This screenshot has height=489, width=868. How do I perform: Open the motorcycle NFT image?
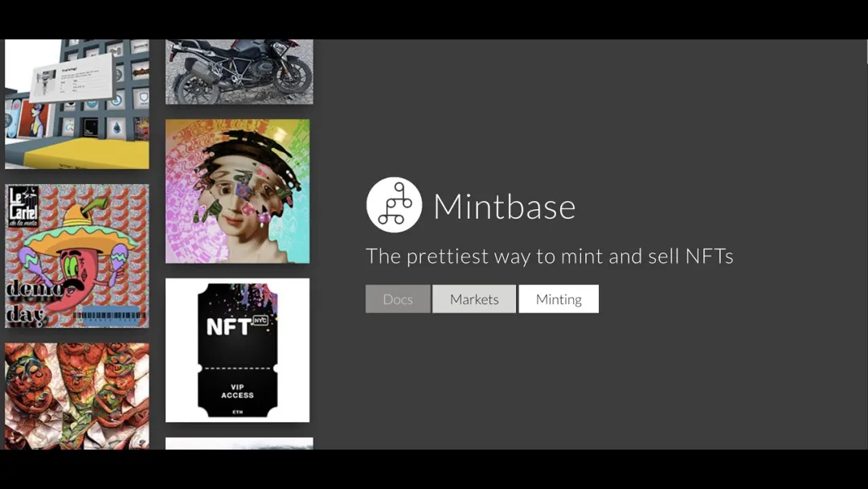click(x=240, y=72)
